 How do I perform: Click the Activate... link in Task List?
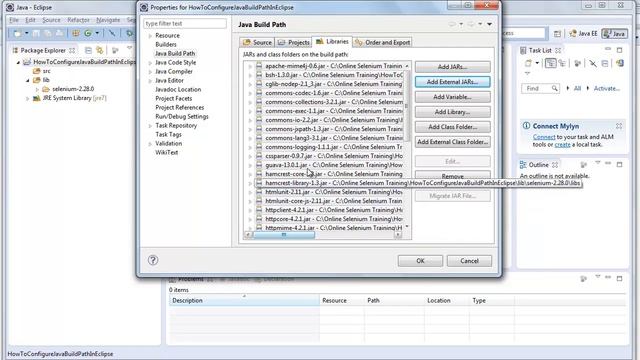(607, 89)
